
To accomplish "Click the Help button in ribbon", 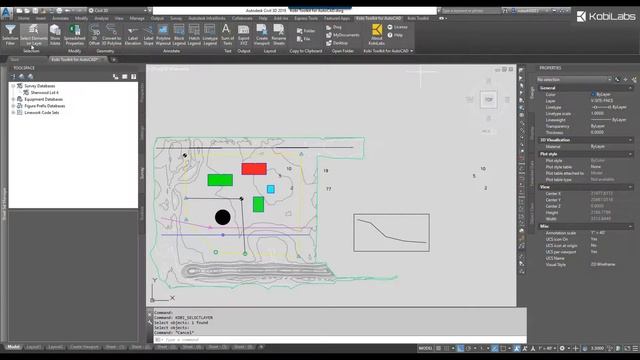I will (395, 35).
